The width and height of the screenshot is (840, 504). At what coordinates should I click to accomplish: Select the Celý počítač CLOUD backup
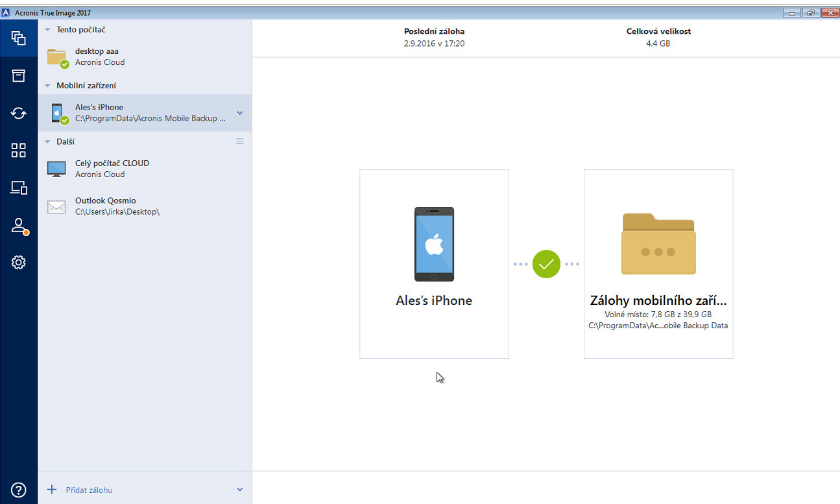point(145,169)
